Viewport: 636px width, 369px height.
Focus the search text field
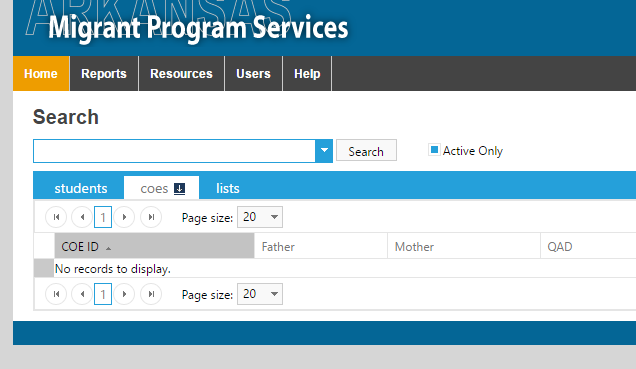click(174, 151)
